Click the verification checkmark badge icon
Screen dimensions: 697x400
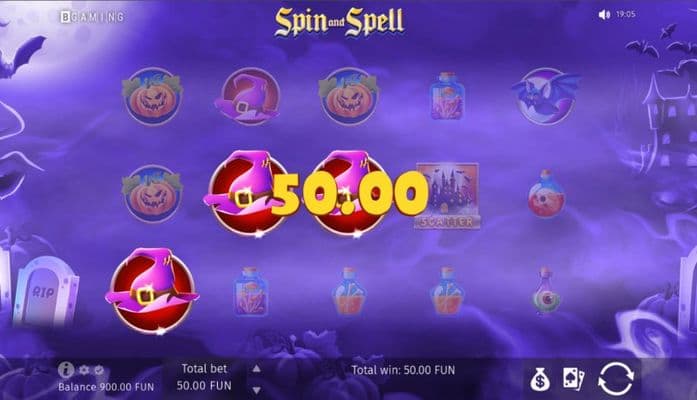tap(99, 370)
